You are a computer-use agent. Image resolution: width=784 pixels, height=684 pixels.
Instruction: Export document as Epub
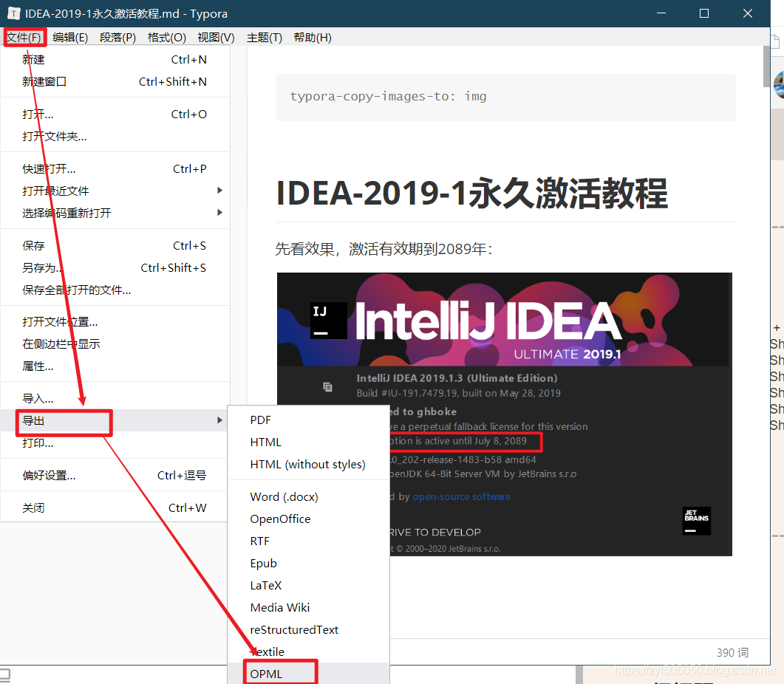pos(308,563)
